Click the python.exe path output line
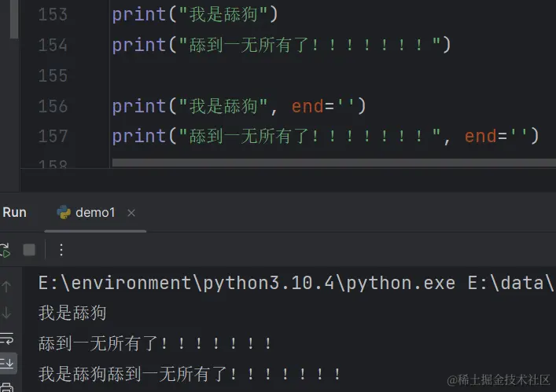The width and height of the screenshot is (556, 392). 296,283
